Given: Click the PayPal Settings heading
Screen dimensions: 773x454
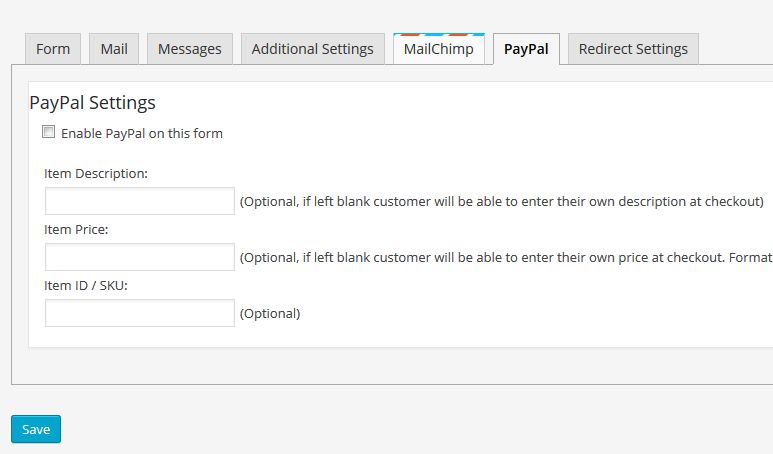Looking at the screenshot, I should pos(92,103).
